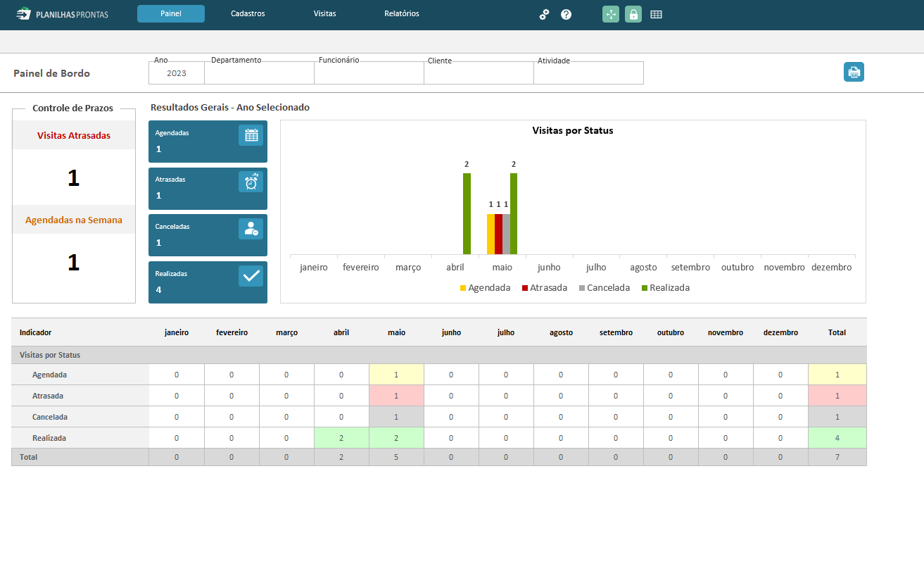Switch to the Cadastros tab
Viewport: 924px width, 576px height.
pos(248,14)
